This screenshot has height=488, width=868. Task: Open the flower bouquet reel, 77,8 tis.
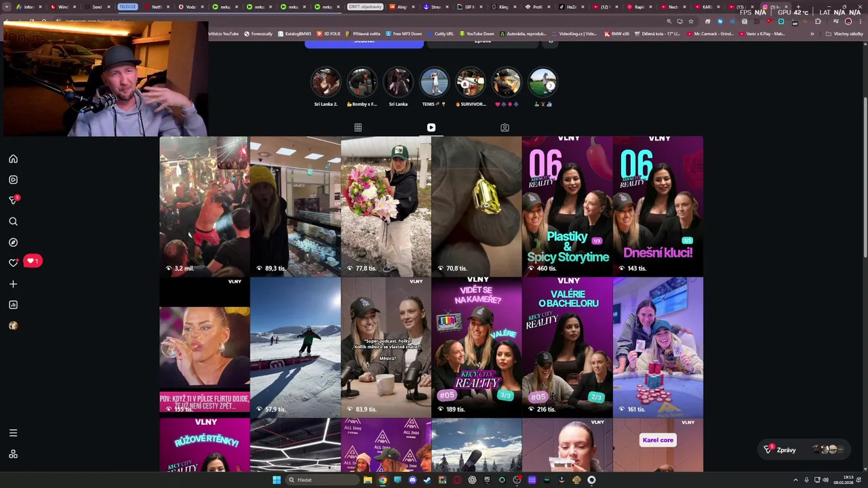click(386, 206)
